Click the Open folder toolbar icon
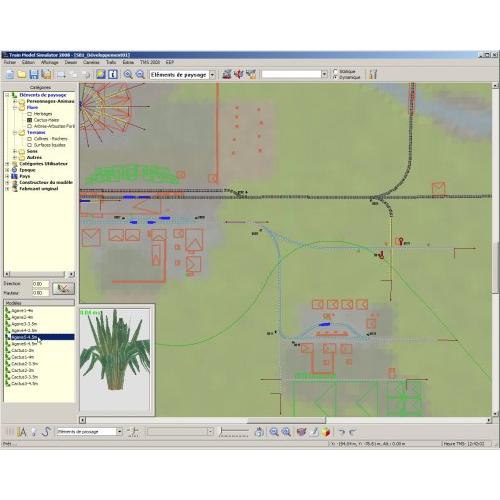 22,74
